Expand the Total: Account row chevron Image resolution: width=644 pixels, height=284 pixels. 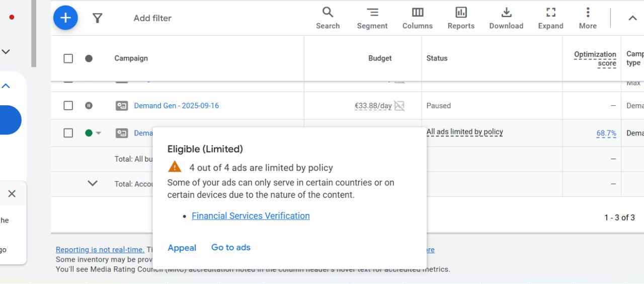93,183
